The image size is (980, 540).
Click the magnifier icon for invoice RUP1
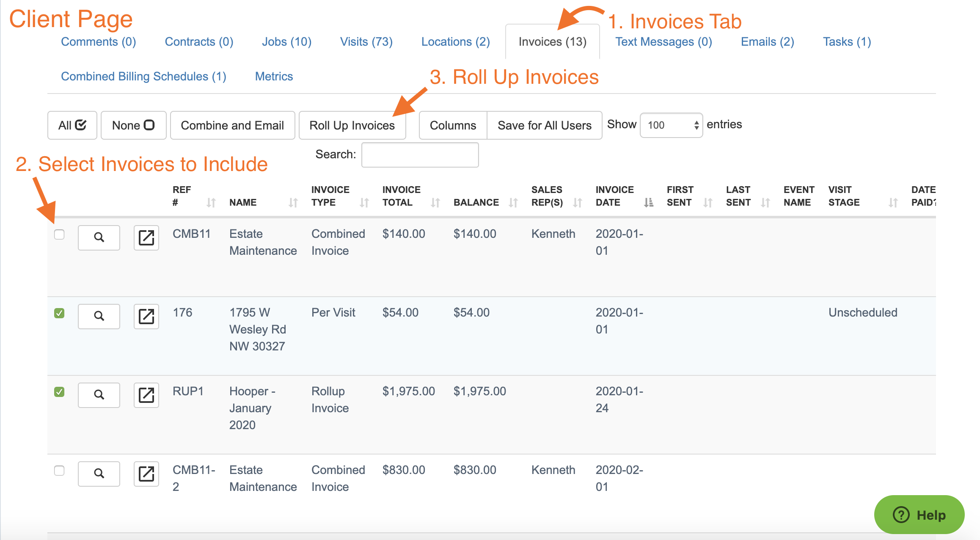tap(99, 395)
